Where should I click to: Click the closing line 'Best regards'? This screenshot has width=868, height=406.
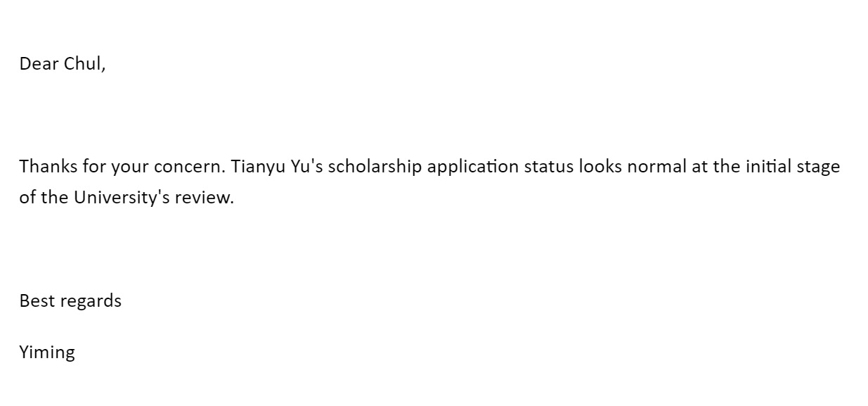pyautogui.click(x=70, y=301)
